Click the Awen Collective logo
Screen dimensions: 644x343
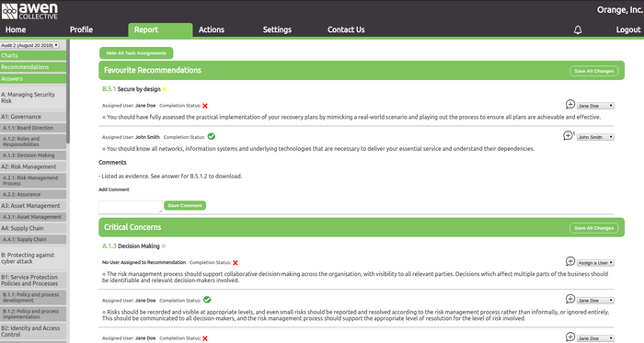pyautogui.click(x=29, y=11)
